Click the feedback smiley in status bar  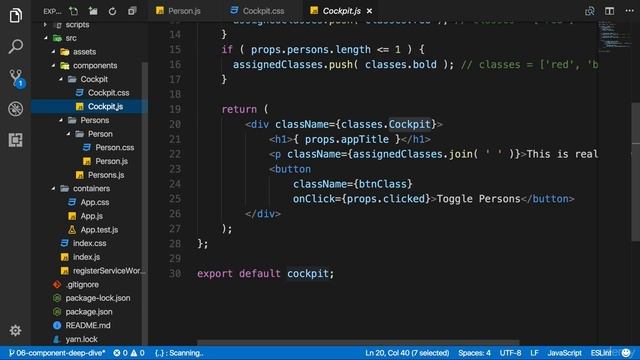[626, 353]
